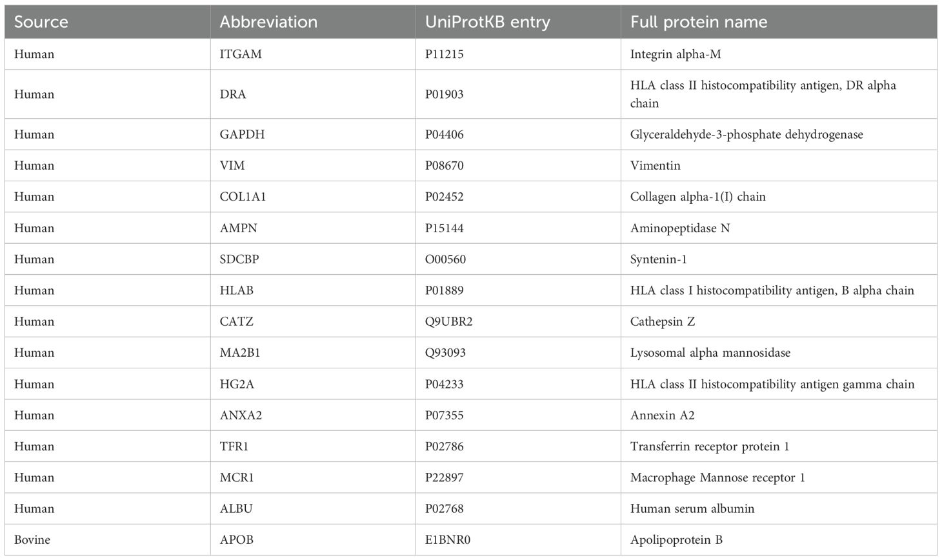Screen dimensions: 942x560
Task: Select the TFR1 abbreviation cell
Action: click(x=235, y=446)
